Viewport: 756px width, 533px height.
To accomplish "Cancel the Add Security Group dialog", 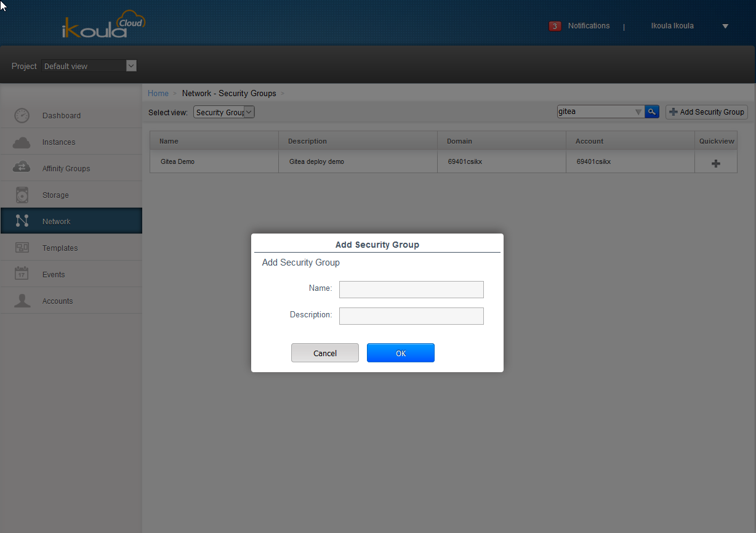I will (325, 353).
